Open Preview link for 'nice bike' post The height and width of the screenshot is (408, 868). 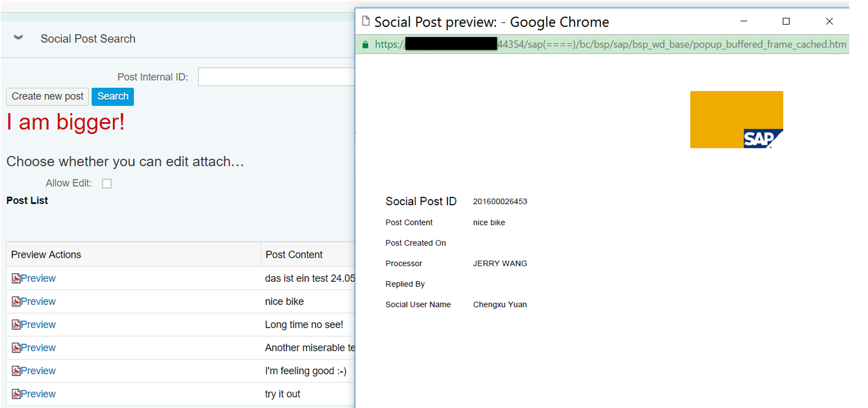38,301
